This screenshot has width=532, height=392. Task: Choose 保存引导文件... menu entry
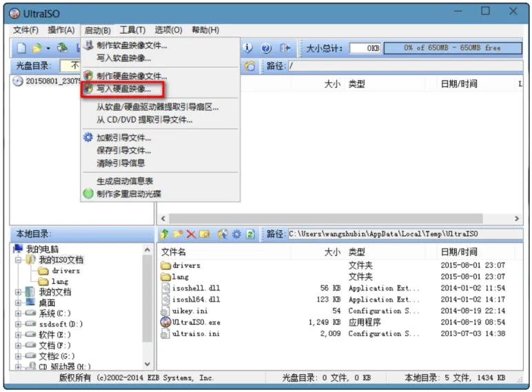point(160,150)
